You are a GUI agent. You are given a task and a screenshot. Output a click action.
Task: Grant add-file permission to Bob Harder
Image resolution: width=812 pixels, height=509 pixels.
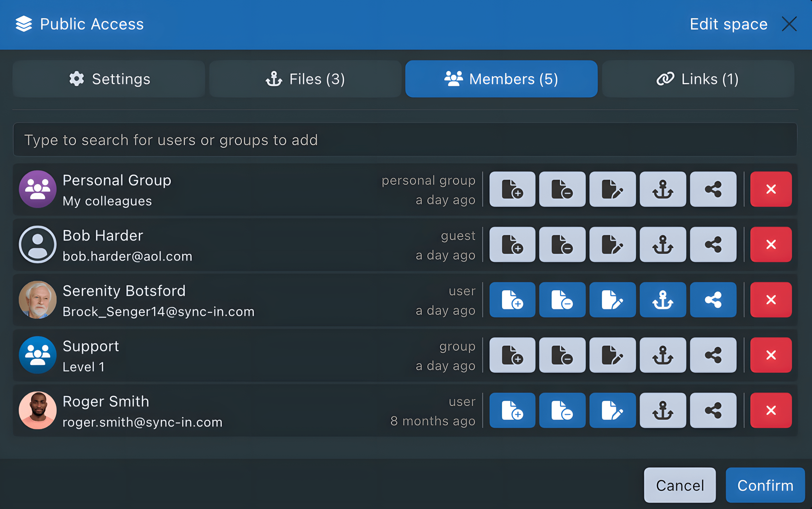(x=512, y=245)
